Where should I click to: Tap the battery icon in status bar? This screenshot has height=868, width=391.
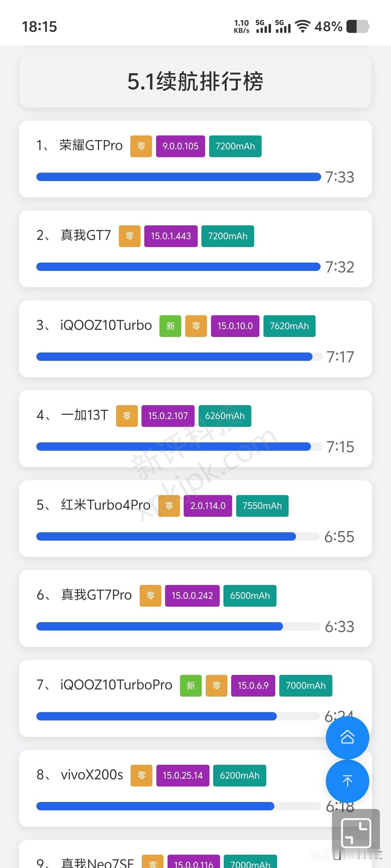pos(357,26)
